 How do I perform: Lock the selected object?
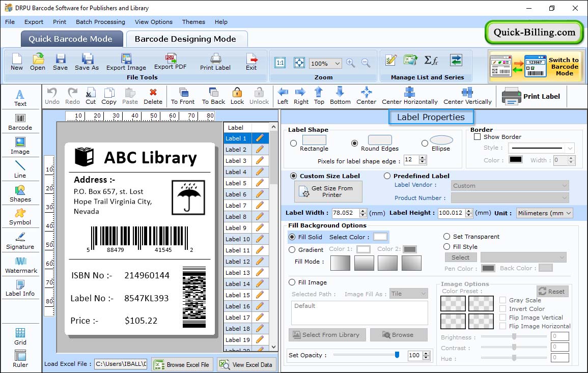(x=237, y=96)
